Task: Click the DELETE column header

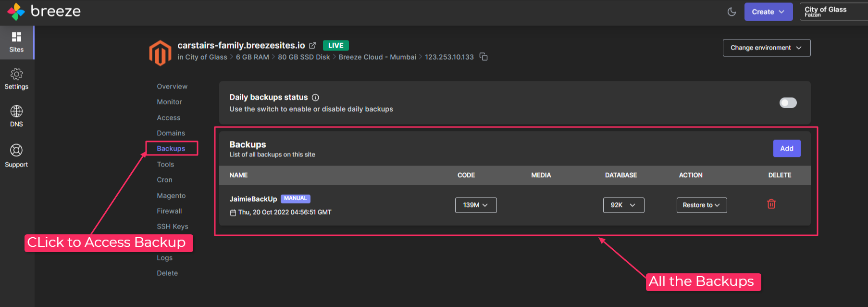Action: pyautogui.click(x=780, y=175)
